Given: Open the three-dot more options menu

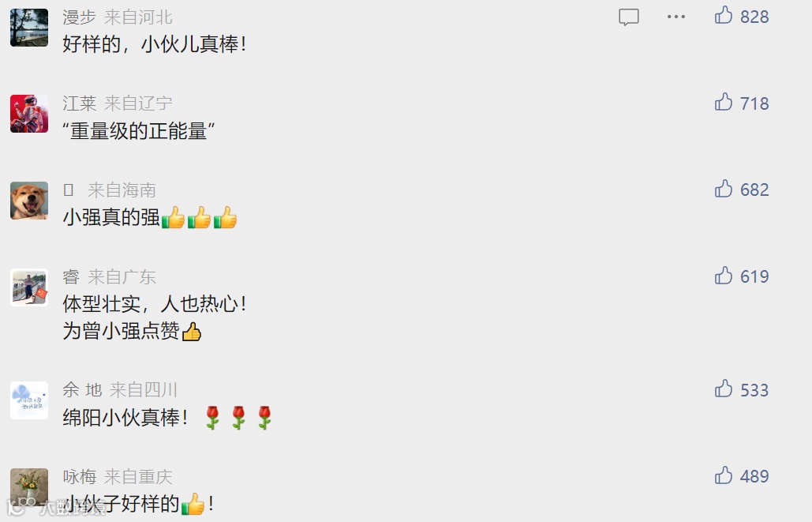Looking at the screenshot, I should tap(675, 17).
